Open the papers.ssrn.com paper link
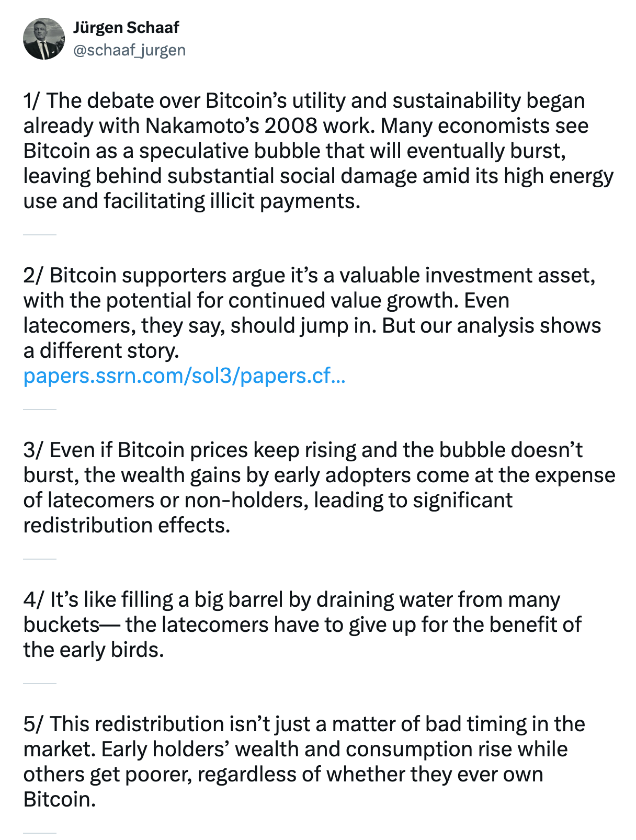 coord(184,376)
